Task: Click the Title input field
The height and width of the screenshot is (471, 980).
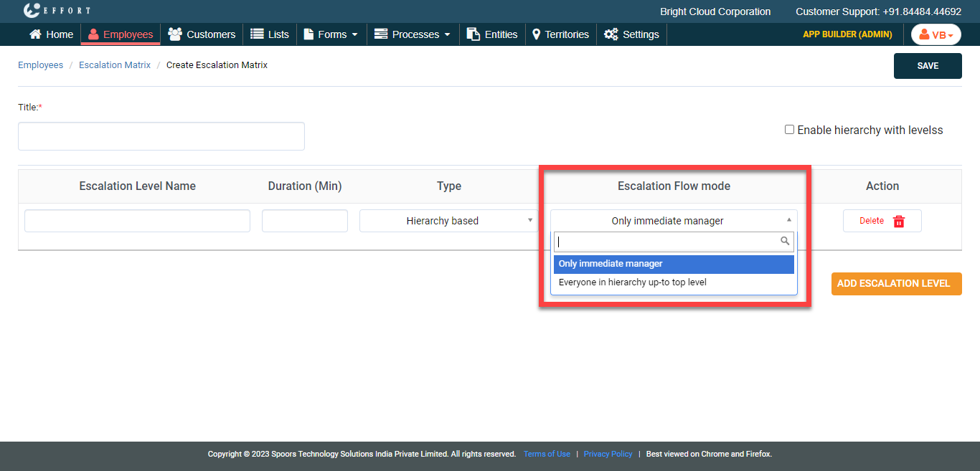Action: pyautogui.click(x=161, y=136)
